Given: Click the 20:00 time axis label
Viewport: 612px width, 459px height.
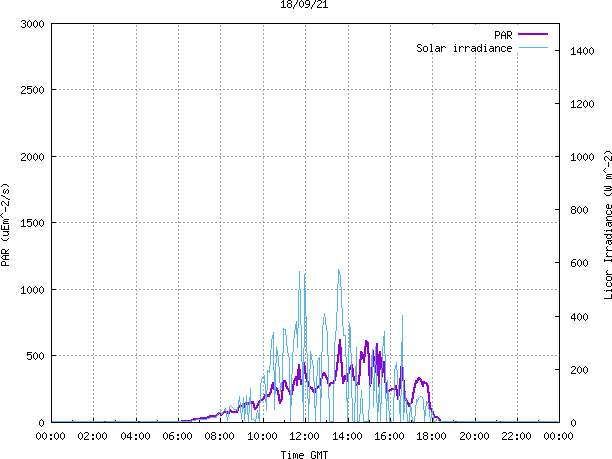Looking at the screenshot, I should [x=474, y=436].
